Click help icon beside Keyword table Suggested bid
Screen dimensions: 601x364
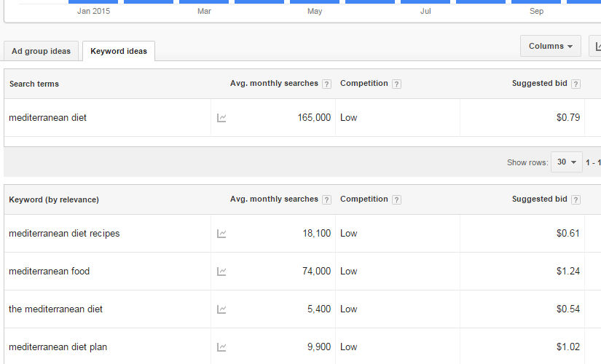click(576, 199)
